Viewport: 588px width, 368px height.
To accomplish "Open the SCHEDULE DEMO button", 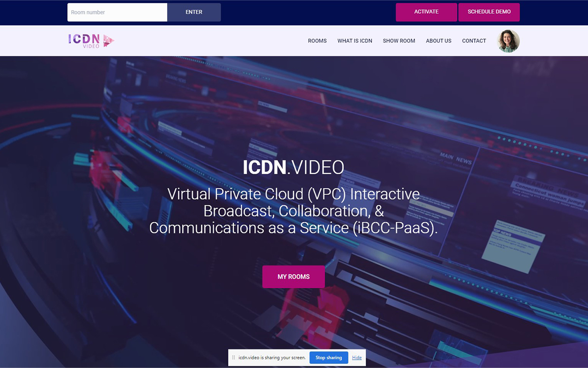I will (489, 12).
